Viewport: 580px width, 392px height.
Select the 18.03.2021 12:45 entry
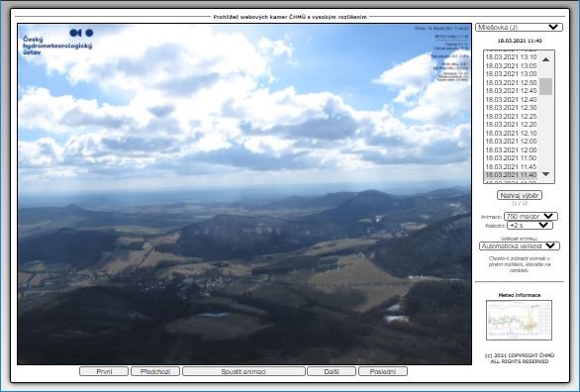[x=511, y=91]
